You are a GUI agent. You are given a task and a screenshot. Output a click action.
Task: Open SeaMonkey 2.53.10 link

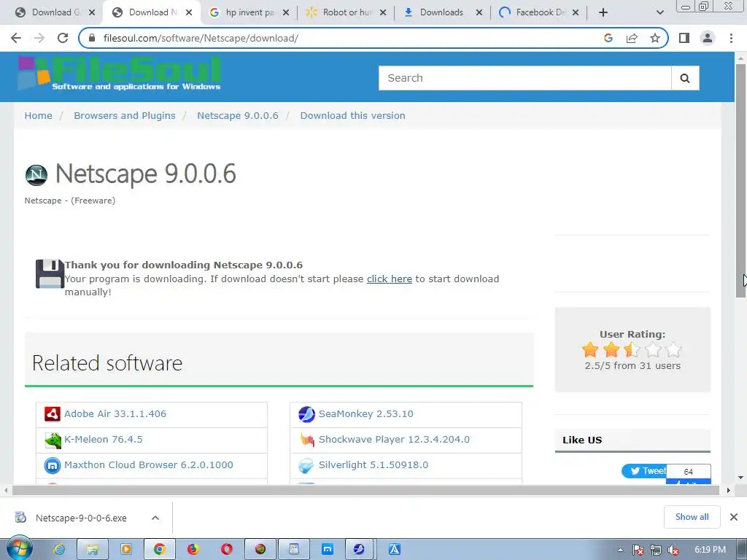click(x=366, y=414)
